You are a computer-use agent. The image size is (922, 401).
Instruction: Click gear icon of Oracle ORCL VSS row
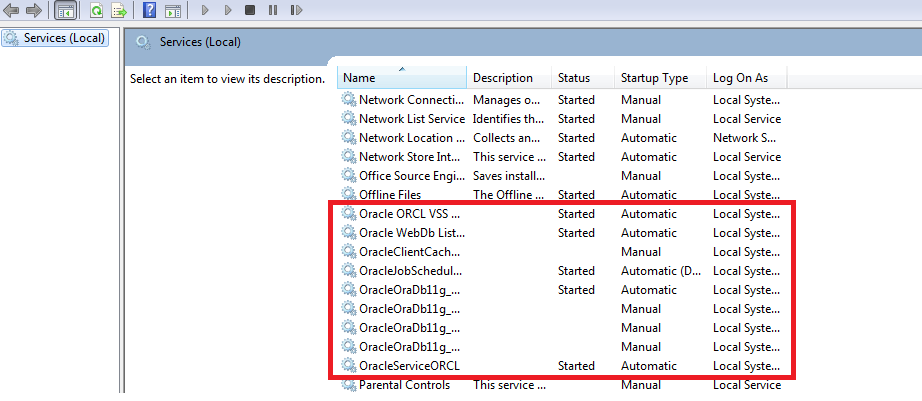tap(349, 213)
